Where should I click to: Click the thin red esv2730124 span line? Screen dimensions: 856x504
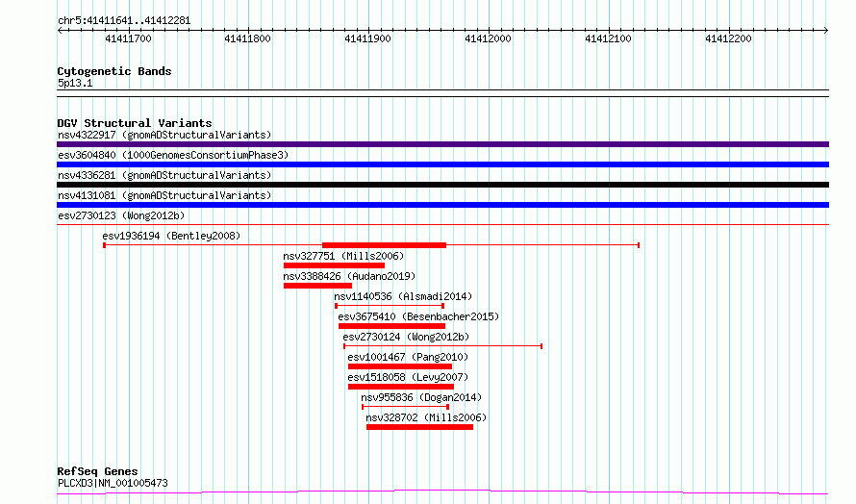pos(442,346)
